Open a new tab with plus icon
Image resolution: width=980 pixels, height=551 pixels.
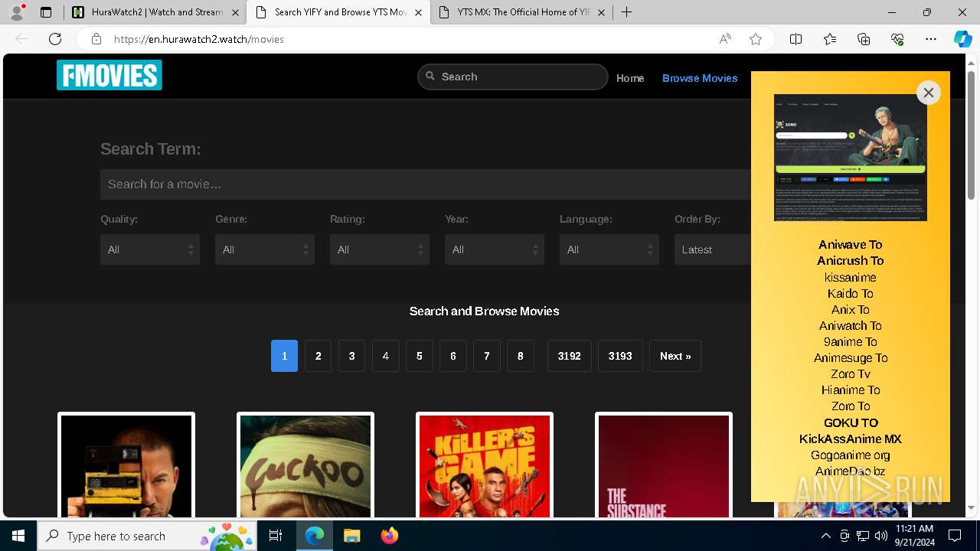coord(626,12)
